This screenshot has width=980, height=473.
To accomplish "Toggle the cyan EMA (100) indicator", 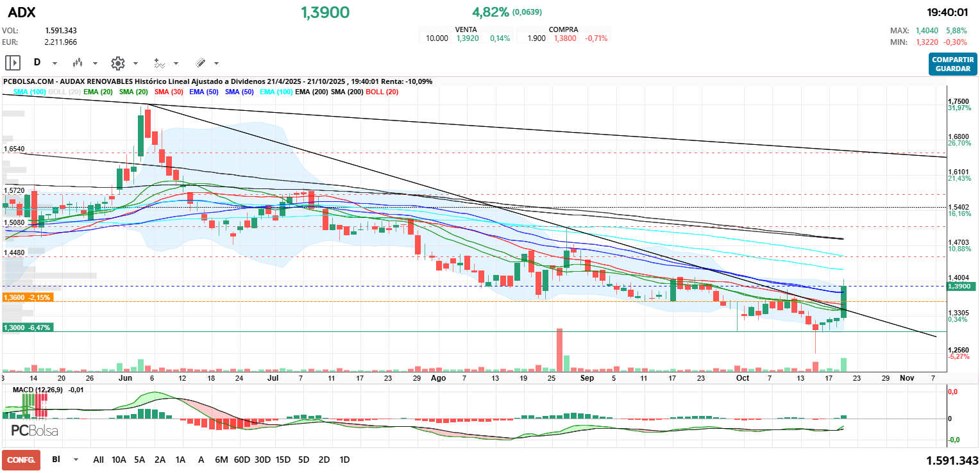I will (x=276, y=92).
